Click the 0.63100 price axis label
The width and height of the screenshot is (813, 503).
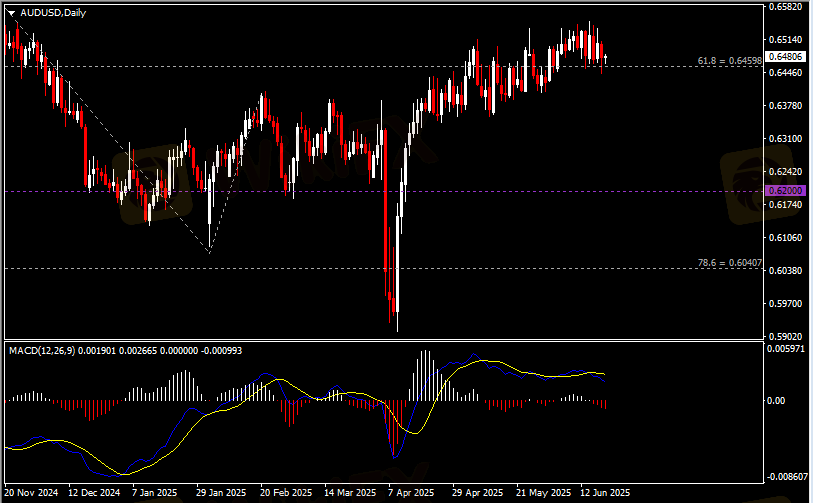pos(786,138)
